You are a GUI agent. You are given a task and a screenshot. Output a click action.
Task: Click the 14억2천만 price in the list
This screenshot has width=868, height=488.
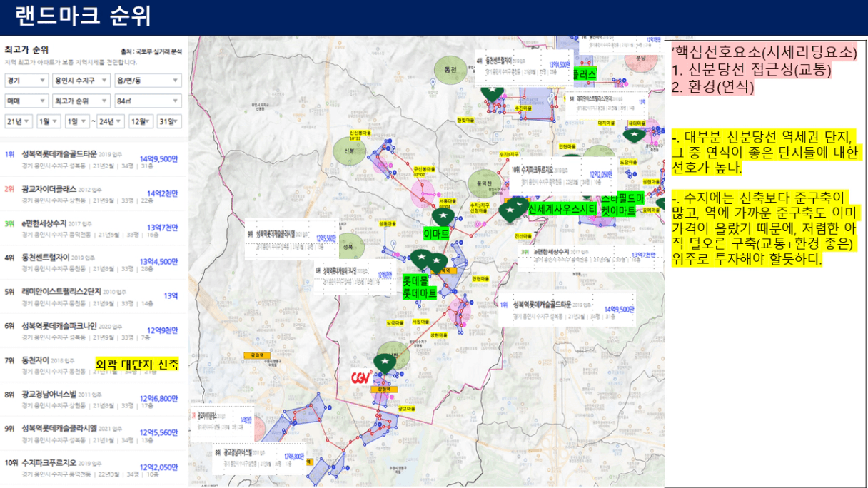click(162, 193)
